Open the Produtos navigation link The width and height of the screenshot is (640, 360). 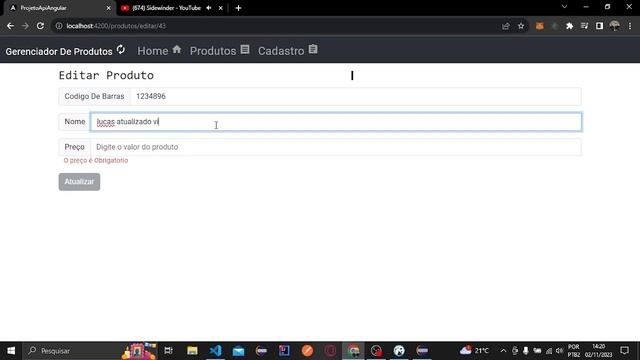pyautogui.click(x=220, y=51)
